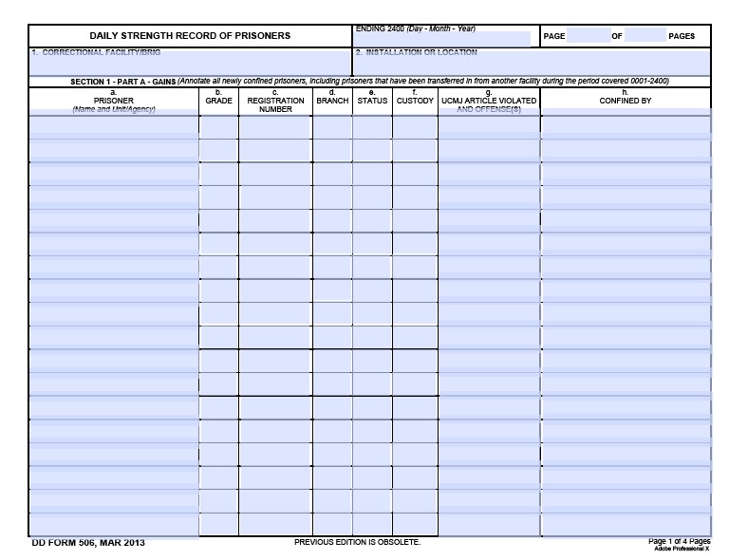Click the Ending 2400 date field
729x560 pixels.
(x=442, y=39)
